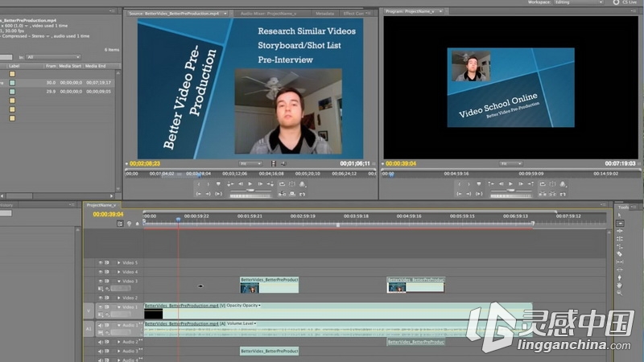Collapse the Video 1 track
Screen dimensions: 644x362
coord(118,307)
